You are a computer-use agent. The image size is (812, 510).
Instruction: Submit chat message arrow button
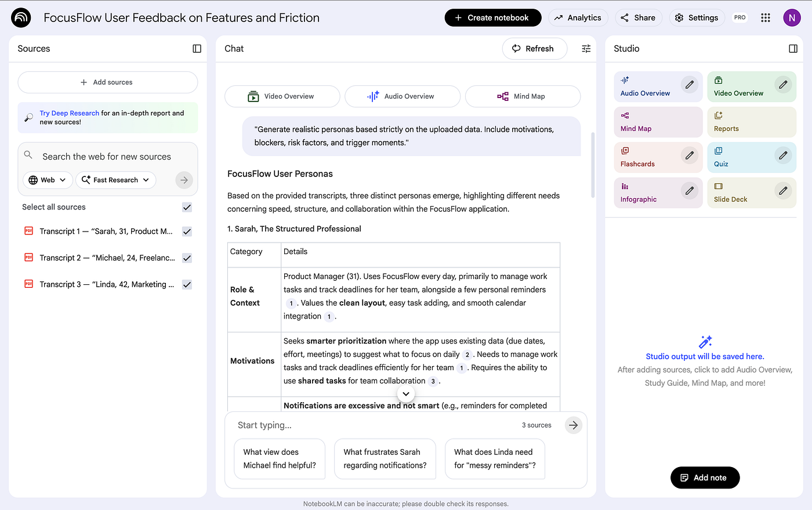coord(573,425)
